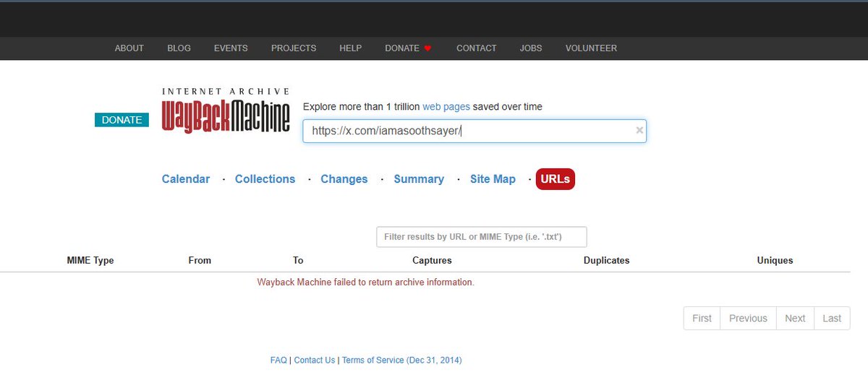Click the 'failed to return archive information' message

tap(366, 282)
